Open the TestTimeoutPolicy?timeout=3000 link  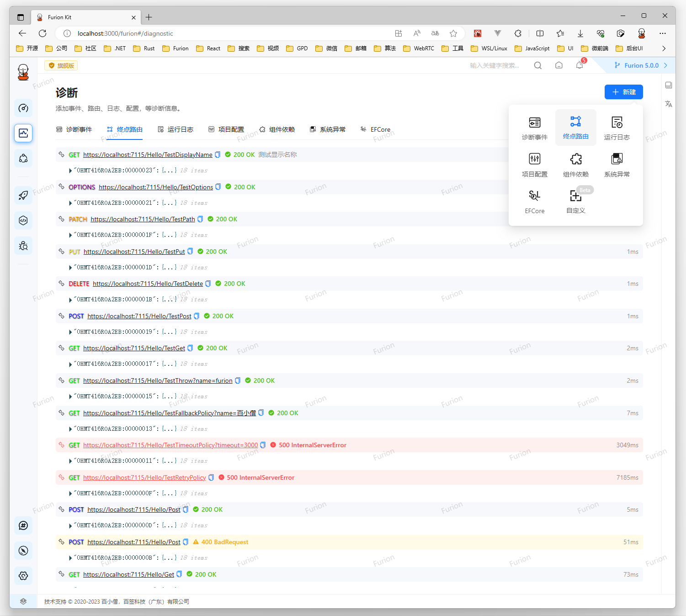click(170, 445)
